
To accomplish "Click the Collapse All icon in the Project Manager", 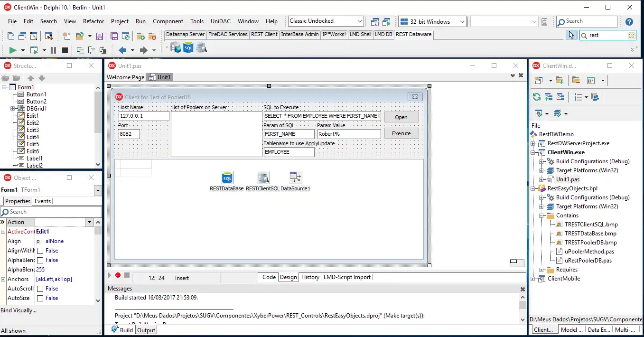I will point(560,97).
